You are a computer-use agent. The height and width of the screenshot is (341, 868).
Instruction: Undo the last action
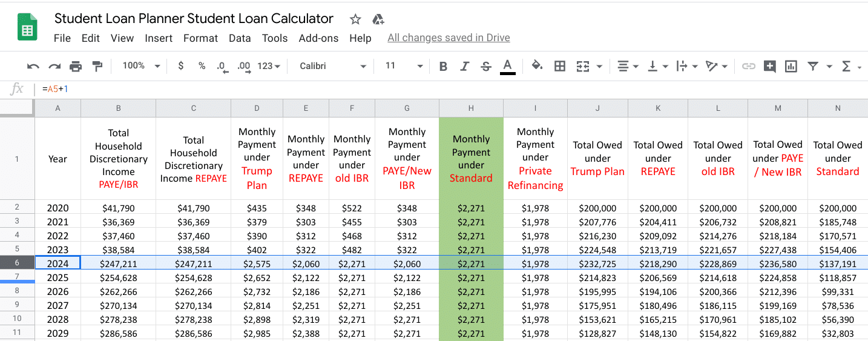point(33,66)
